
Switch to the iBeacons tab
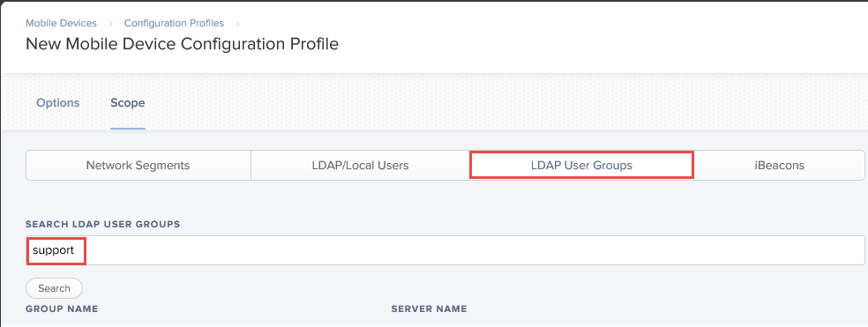click(779, 166)
